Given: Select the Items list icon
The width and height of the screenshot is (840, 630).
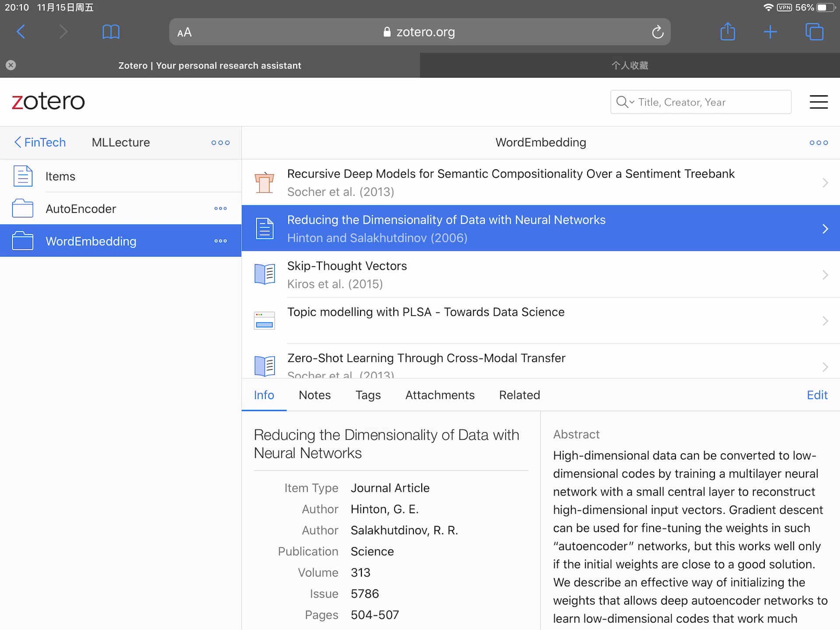Looking at the screenshot, I should click(x=22, y=176).
